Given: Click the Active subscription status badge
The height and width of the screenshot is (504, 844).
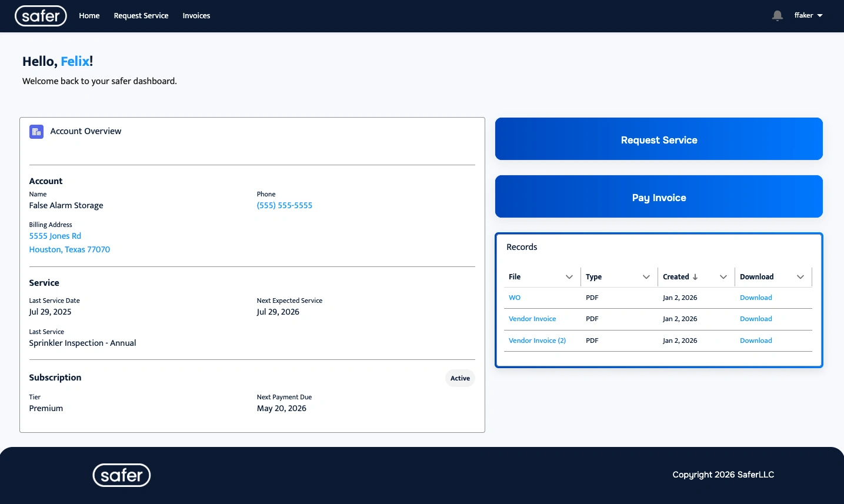Looking at the screenshot, I should (x=460, y=378).
